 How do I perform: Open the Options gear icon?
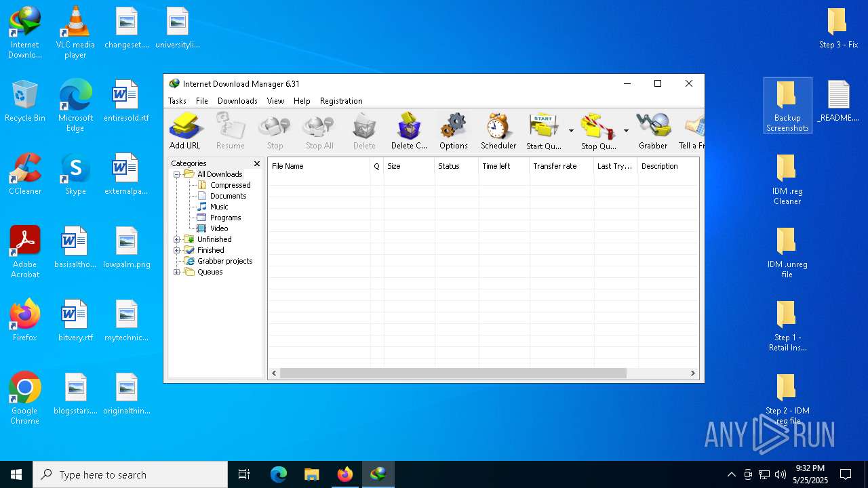[454, 131]
